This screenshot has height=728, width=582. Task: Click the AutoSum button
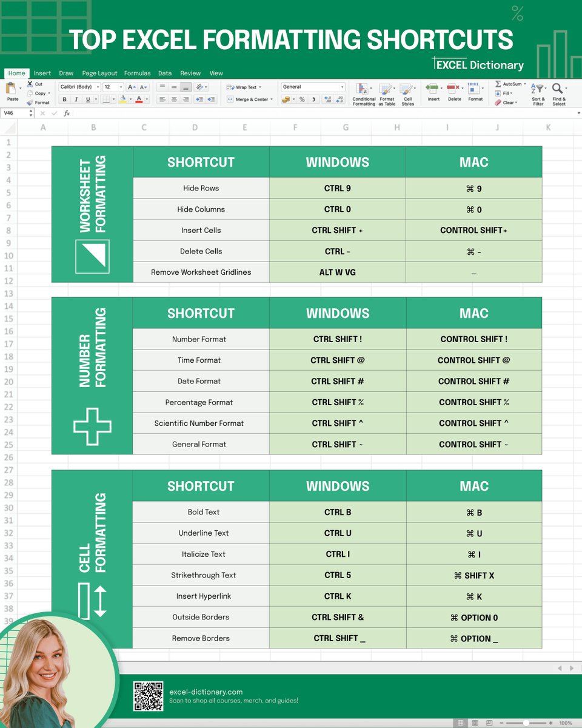(509, 84)
